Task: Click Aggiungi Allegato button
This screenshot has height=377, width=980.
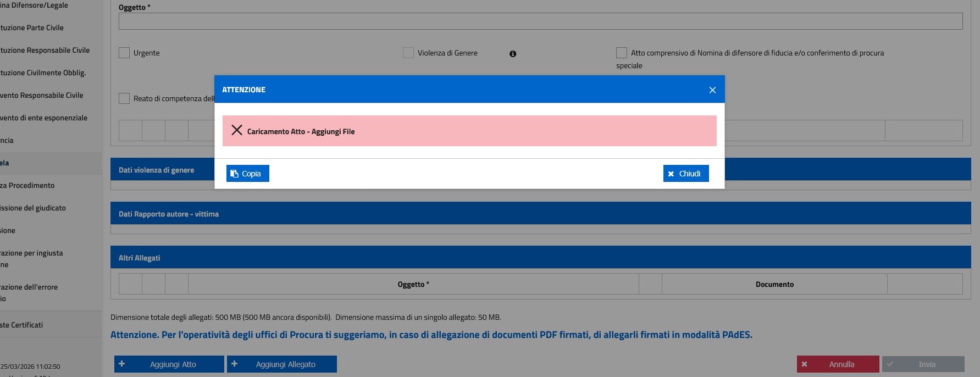Action: (281, 364)
